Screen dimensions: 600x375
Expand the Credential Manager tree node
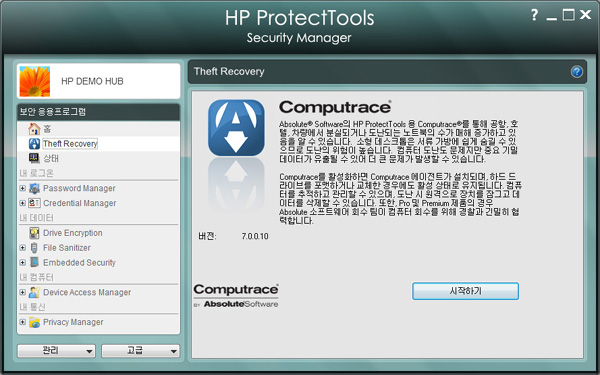(23, 203)
